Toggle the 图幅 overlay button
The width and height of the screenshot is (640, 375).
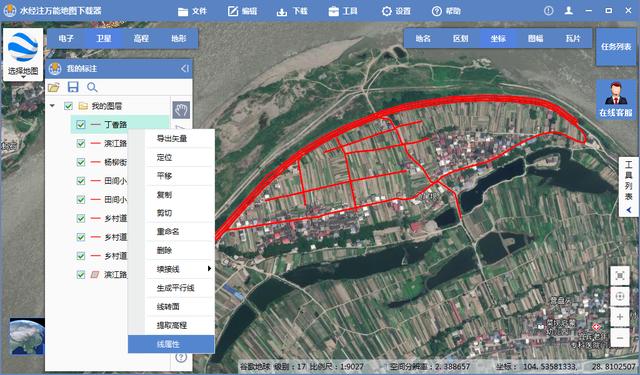point(536,38)
